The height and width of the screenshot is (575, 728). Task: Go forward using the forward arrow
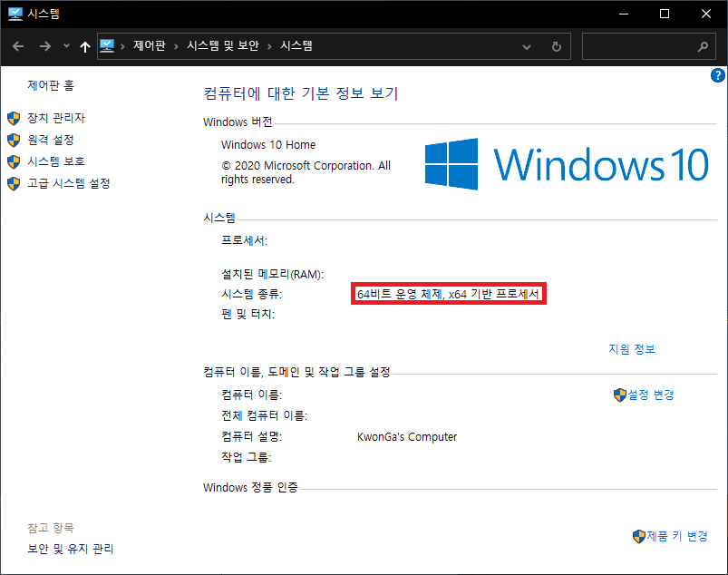pos(45,46)
